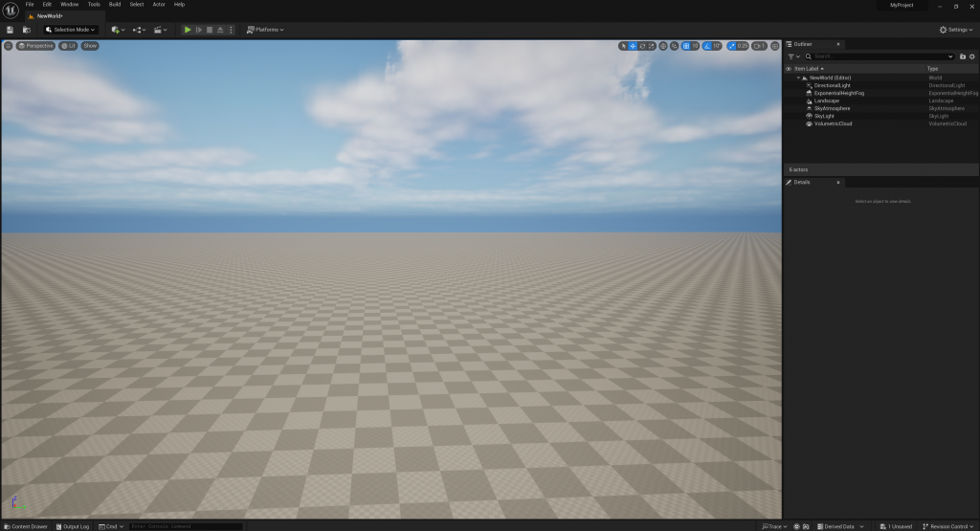
Task: Select the rotate gizmo tool
Action: coord(642,46)
